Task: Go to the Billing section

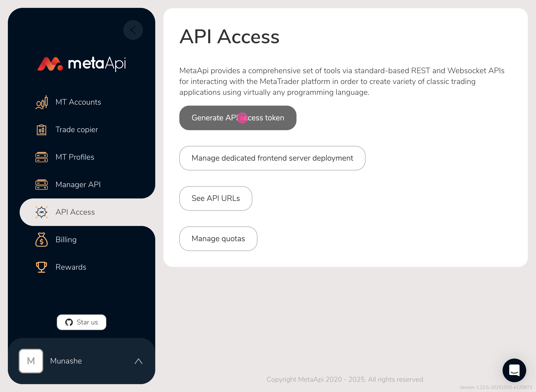Action: coord(66,240)
